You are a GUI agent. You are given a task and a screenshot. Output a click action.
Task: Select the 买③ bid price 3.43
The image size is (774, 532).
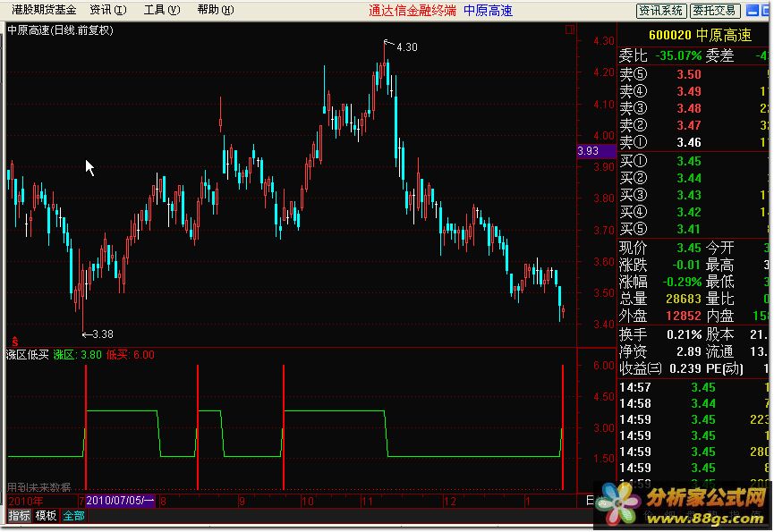click(x=689, y=195)
